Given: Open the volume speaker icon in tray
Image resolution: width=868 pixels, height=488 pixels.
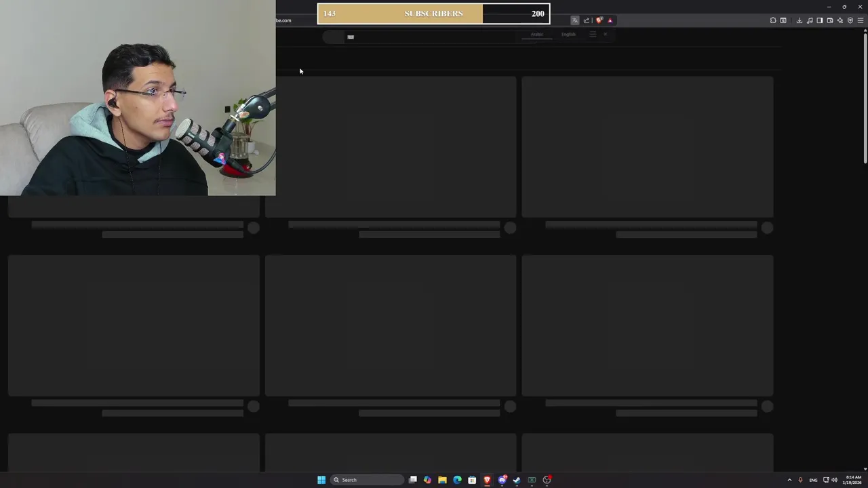Looking at the screenshot, I should 835,480.
